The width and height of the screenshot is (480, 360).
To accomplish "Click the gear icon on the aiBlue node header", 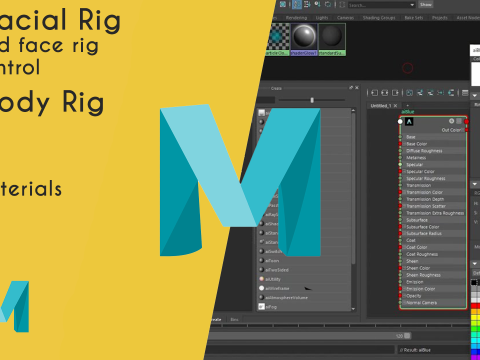I will coord(451,121).
